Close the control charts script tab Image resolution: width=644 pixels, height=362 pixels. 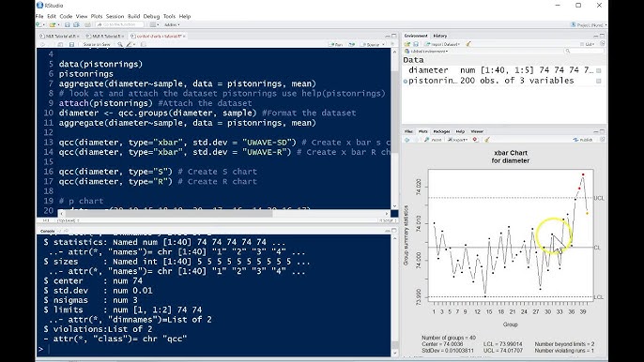point(184,37)
